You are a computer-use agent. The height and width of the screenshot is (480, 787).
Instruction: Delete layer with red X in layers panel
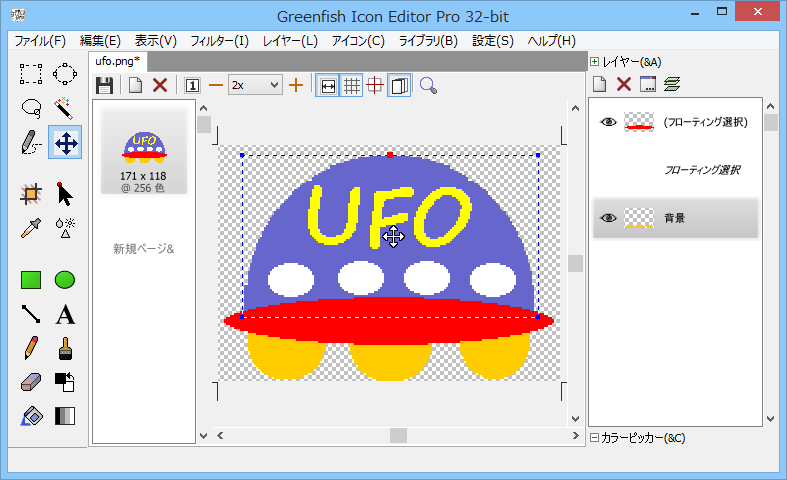coord(623,84)
